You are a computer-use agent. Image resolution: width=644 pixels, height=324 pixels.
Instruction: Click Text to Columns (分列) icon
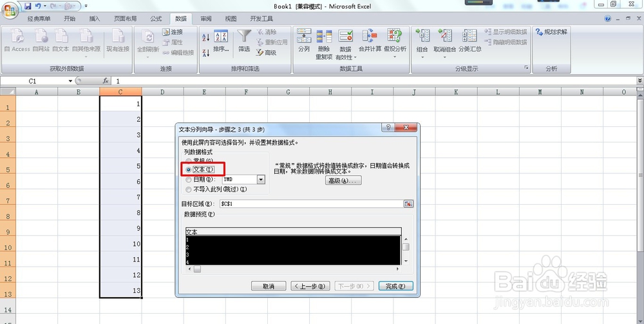click(304, 35)
